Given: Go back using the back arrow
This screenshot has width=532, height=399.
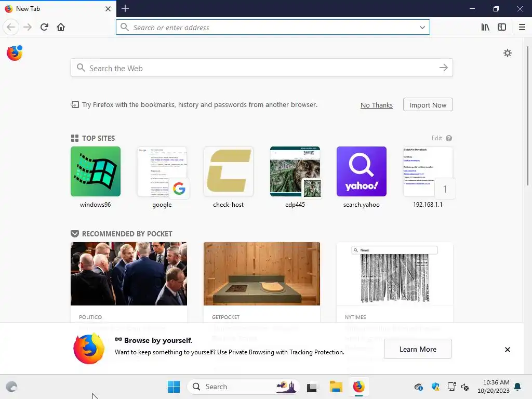Looking at the screenshot, I should (11, 27).
